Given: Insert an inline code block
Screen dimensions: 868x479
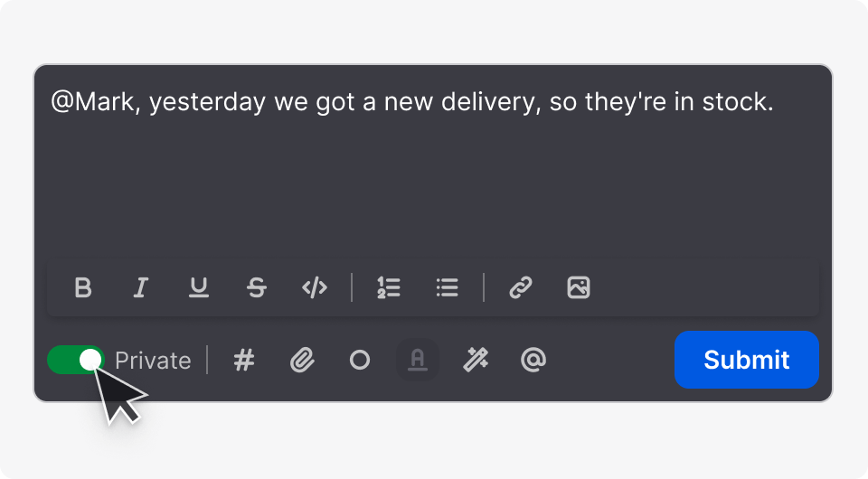Looking at the screenshot, I should click(315, 288).
